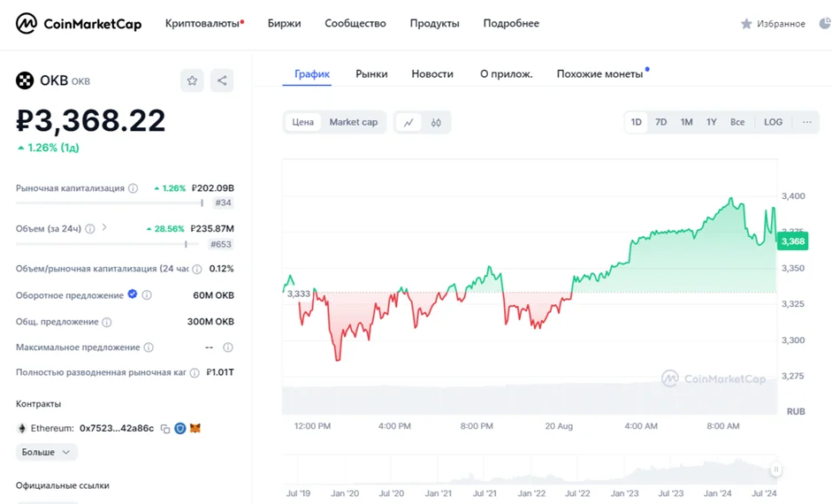Click the green 3,368 price marker on the axis
The width and height of the screenshot is (832, 504).
(x=793, y=241)
